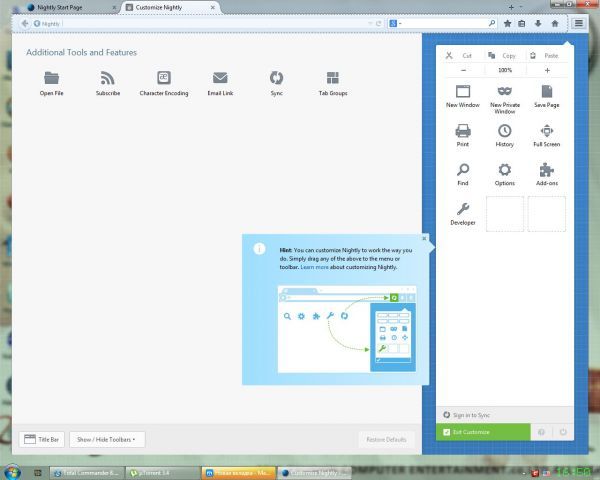The width and height of the screenshot is (600, 480).
Task: Click the Save Page icon
Action: click(x=547, y=92)
